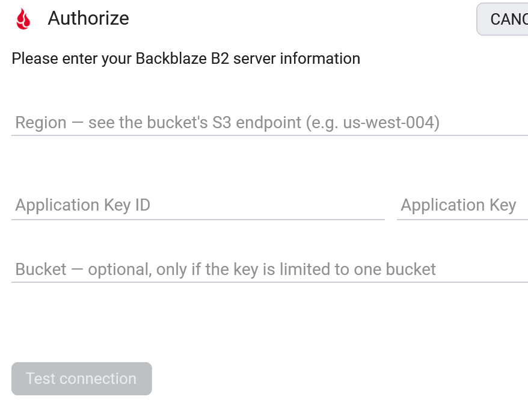Click the Cancel button at top right

click(502, 19)
